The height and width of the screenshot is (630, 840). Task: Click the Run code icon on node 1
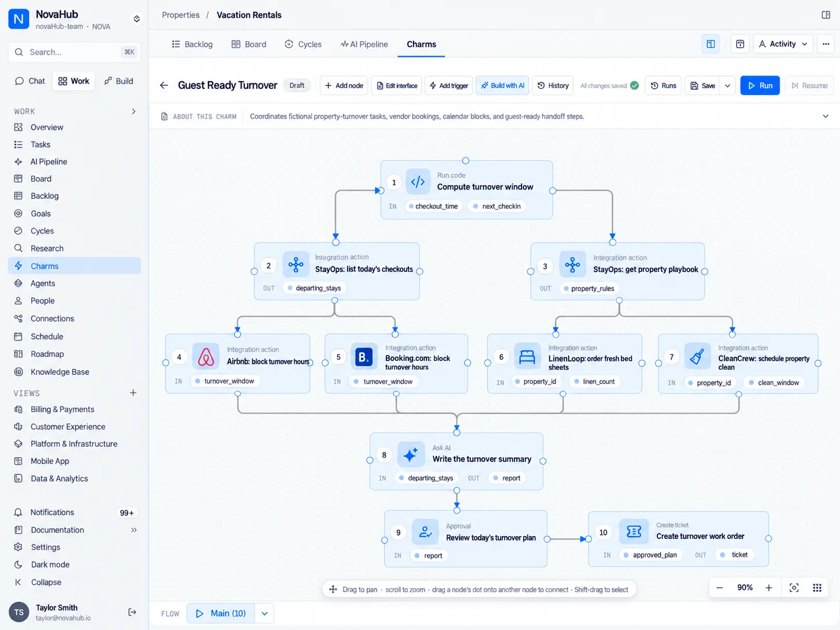pos(418,182)
